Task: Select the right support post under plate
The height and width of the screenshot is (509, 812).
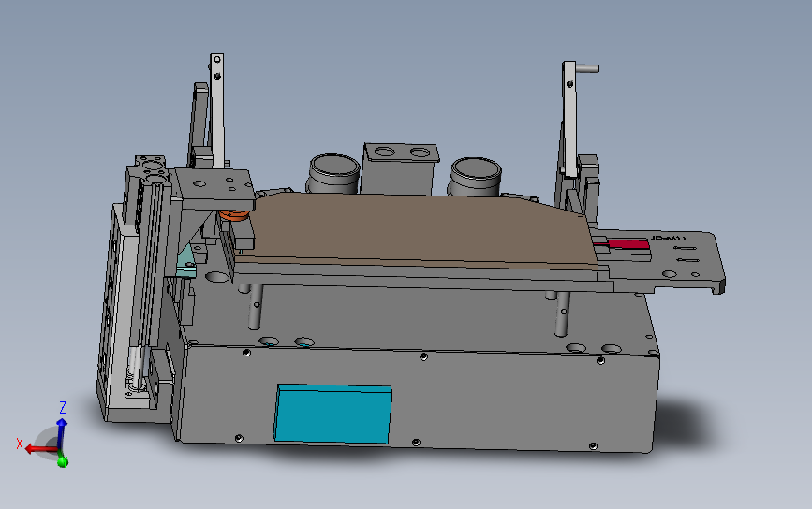Action: tap(562, 313)
